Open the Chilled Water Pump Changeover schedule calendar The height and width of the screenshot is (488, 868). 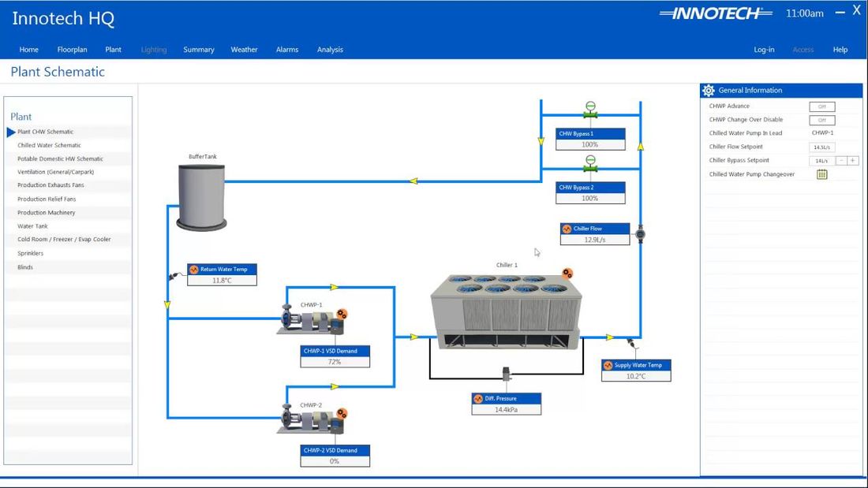coord(821,174)
